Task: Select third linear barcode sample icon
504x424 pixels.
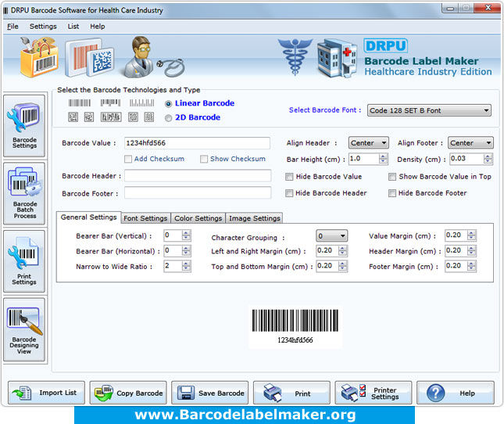Action: pos(141,103)
